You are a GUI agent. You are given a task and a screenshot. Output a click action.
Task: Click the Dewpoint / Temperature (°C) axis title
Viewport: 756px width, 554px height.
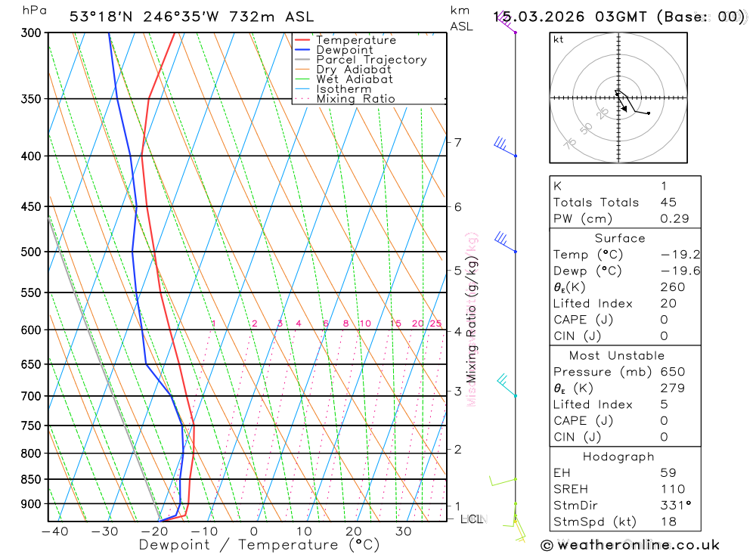point(259,546)
